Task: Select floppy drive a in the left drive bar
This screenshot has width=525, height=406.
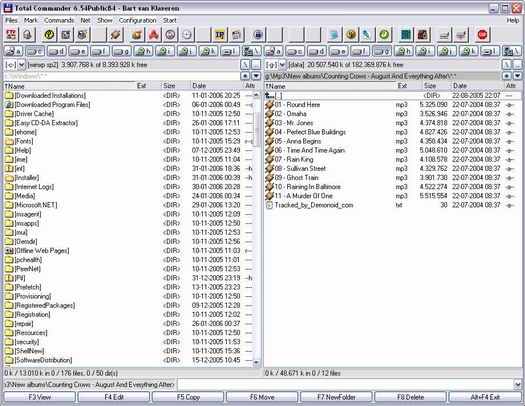Action: coord(13,51)
